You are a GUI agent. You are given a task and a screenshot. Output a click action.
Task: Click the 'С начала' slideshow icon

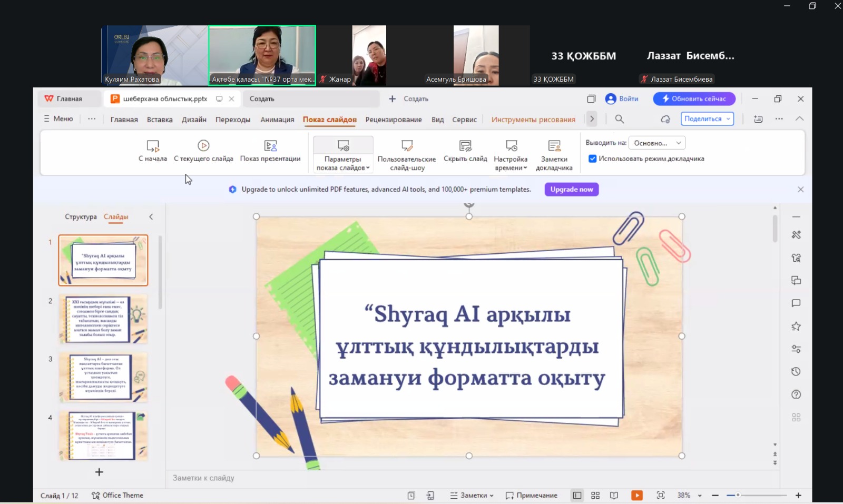[x=153, y=146]
